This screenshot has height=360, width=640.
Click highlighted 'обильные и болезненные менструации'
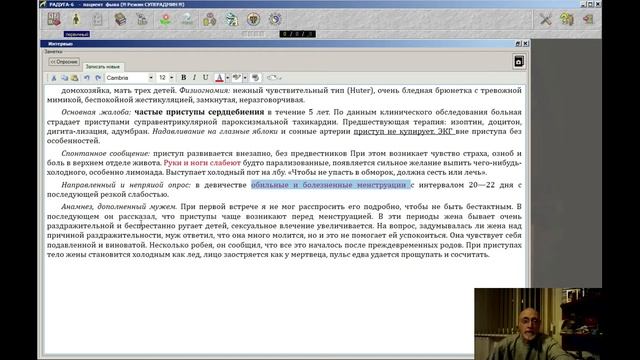click(331, 185)
